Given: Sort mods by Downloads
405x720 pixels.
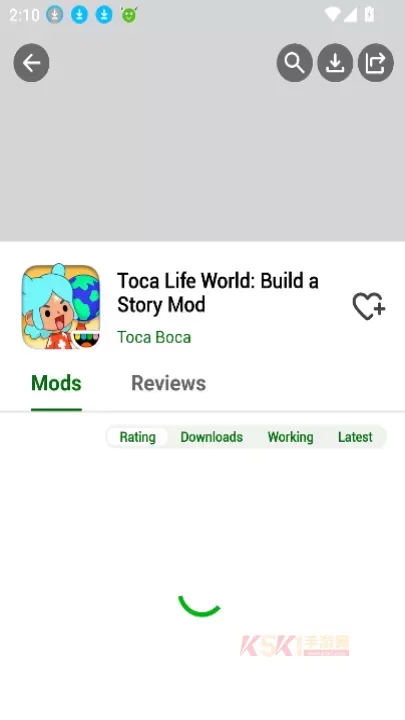Looking at the screenshot, I should 212,437.
